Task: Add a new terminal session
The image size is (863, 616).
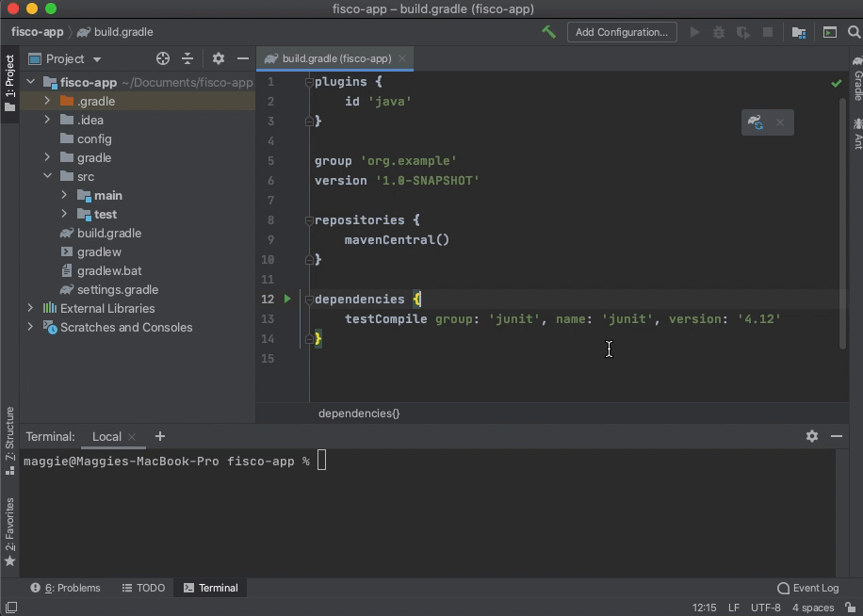Action: coord(159,436)
